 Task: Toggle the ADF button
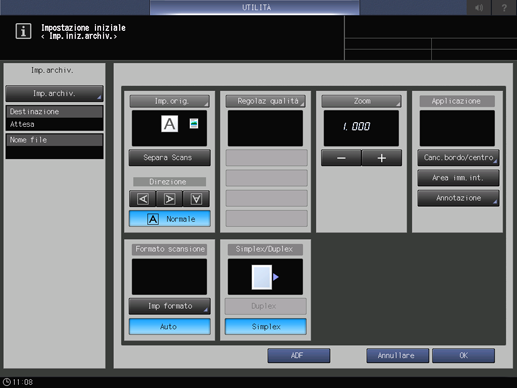pos(299,356)
